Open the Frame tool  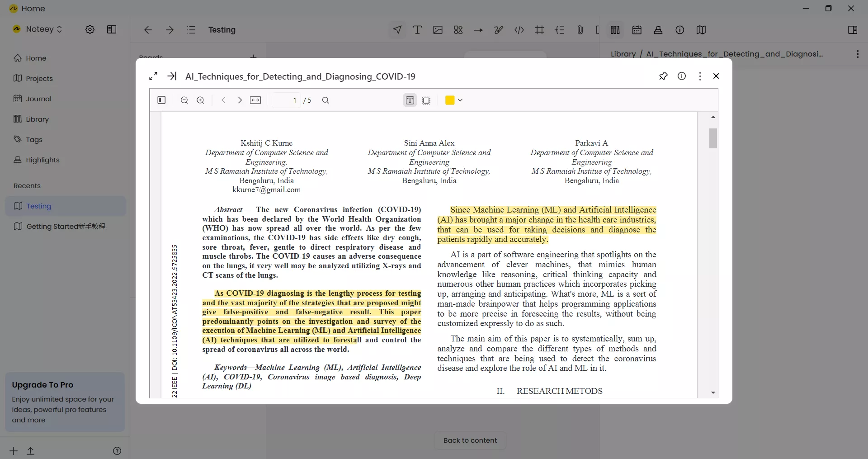pos(539,30)
